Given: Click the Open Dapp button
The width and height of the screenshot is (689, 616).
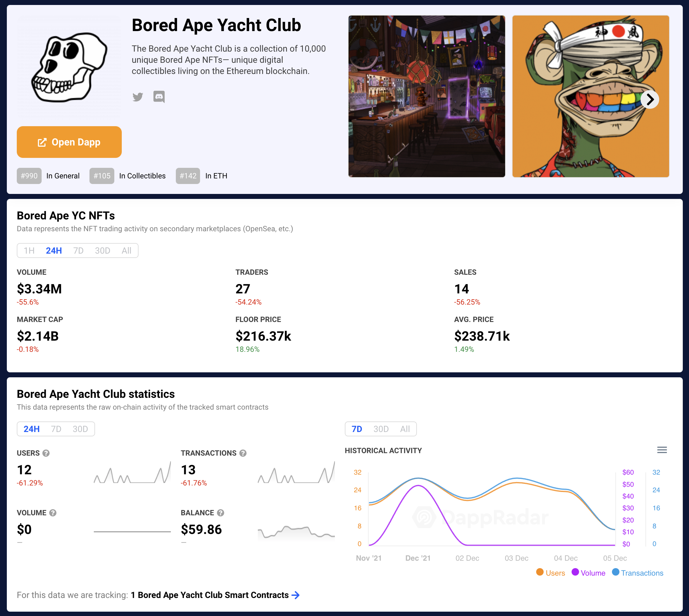Looking at the screenshot, I should pyautogui.click(x=69, y=142).
